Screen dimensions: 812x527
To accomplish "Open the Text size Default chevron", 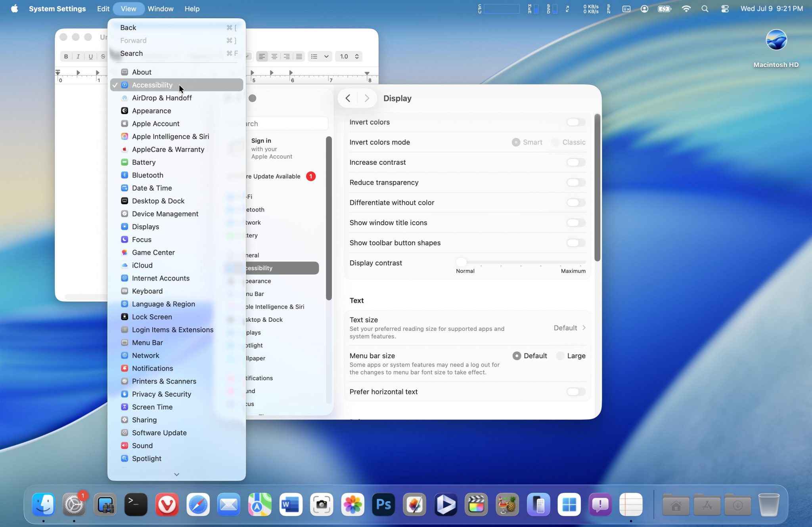I will tap(584, 328).
